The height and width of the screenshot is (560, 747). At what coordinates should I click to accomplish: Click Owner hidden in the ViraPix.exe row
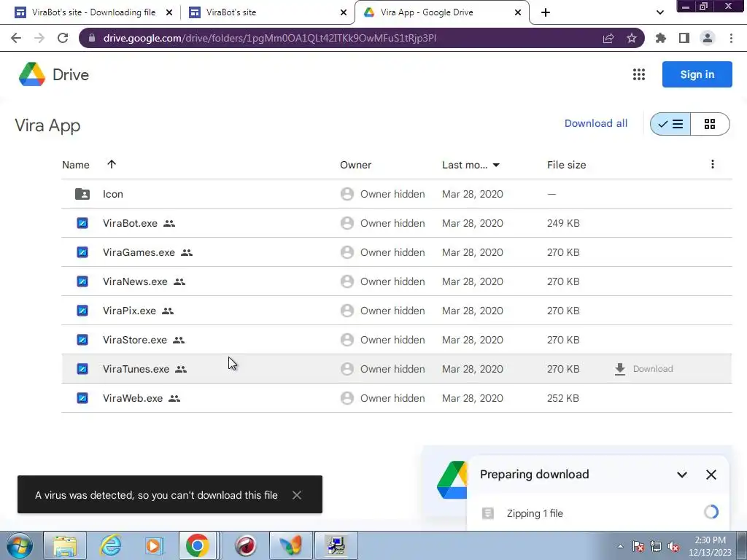[392, 311]
